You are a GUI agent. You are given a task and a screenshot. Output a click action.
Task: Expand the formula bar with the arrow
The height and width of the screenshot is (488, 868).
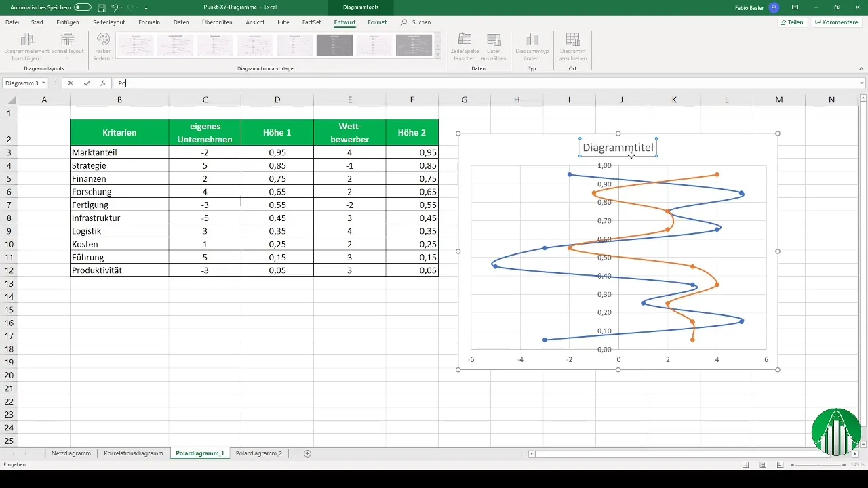click(861, 83)
